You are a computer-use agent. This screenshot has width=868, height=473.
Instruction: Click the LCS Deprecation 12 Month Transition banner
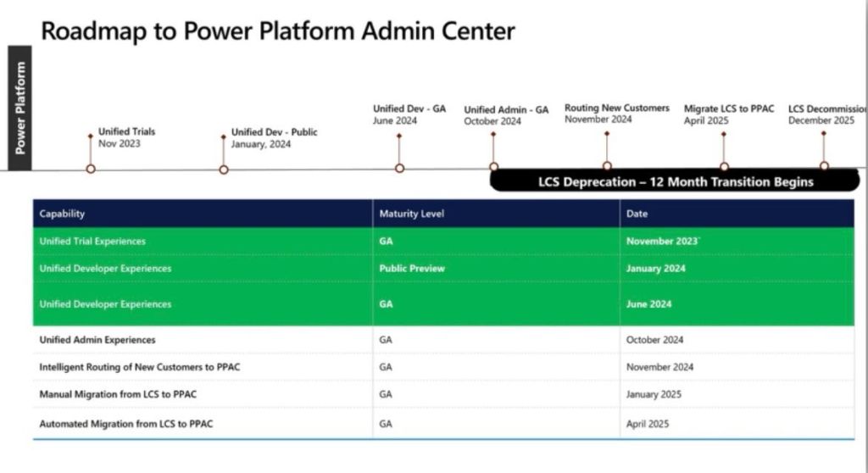point(675,181)
